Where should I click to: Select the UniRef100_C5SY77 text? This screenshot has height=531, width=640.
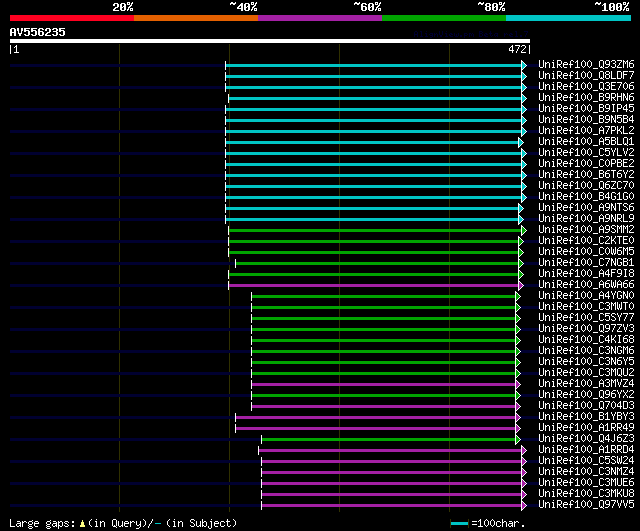(586, 318)
